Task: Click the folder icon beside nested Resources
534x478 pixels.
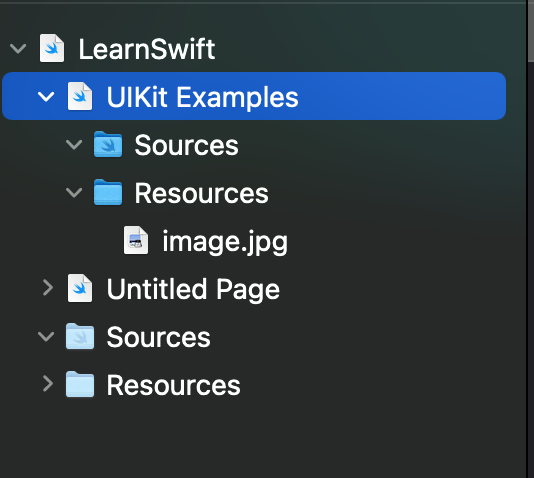Action: tap(108, 192)
